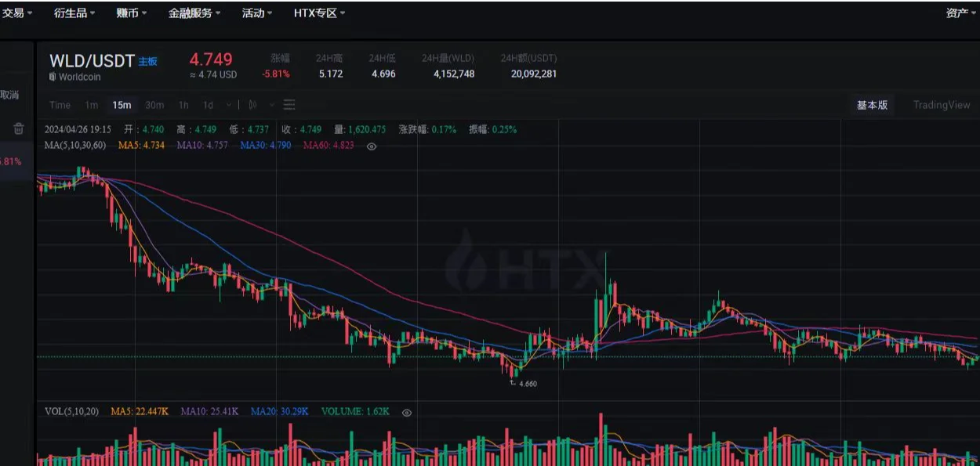
Task: Click the volume MA20: 30.29K label
Action: click(x=280, y=412)
